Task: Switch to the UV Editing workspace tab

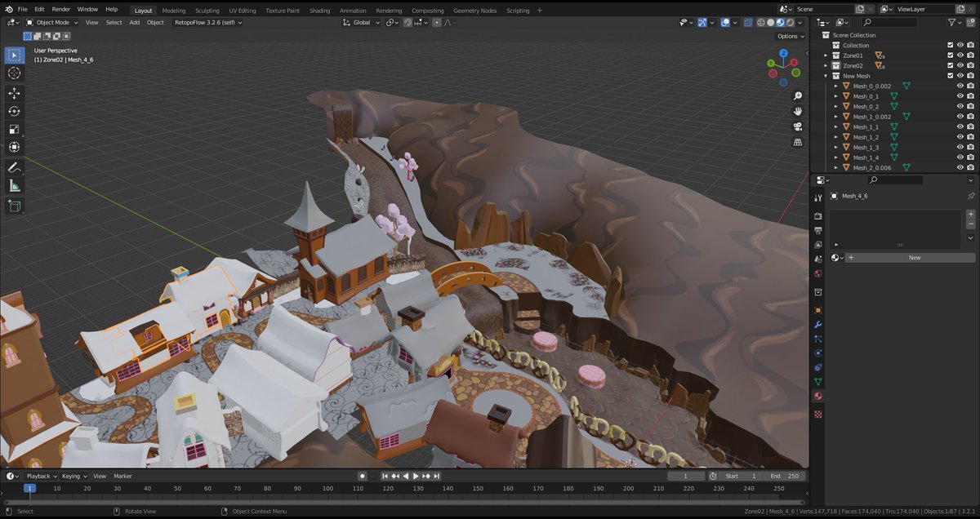Action: [242, 11]
